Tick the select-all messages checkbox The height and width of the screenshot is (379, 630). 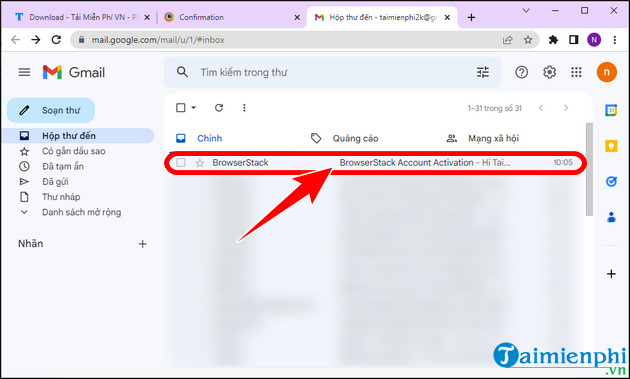pos(181,108)
